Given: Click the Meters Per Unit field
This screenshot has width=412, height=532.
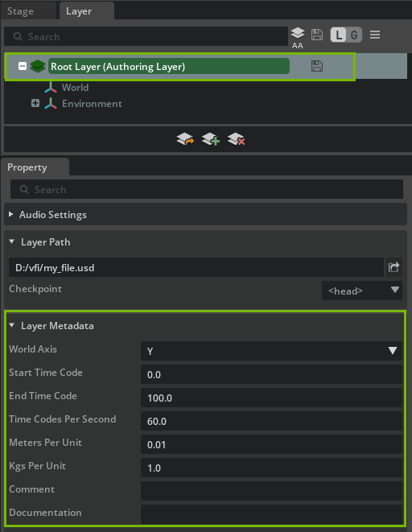Looking at the screenshot, I should coord(271,444).
